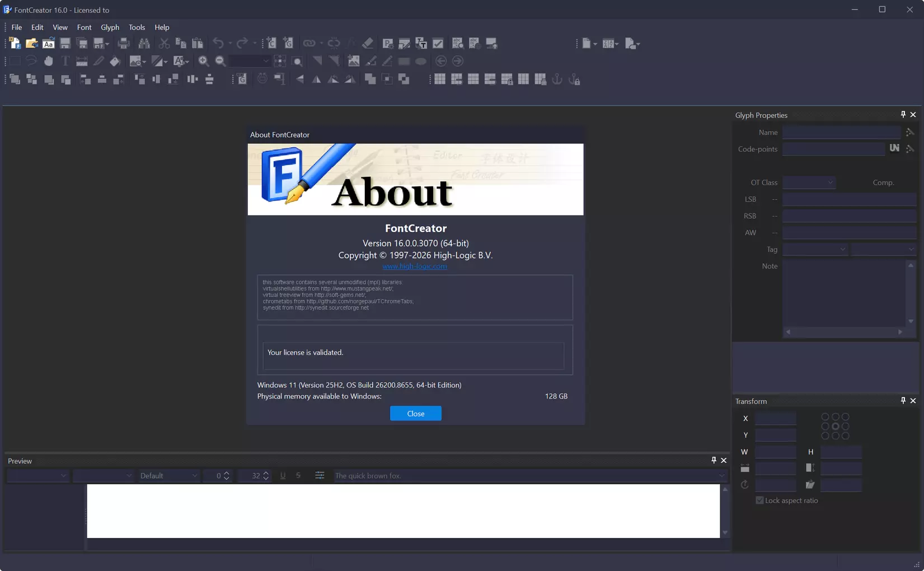Close the Transform panel

click(x=913, y=400)
